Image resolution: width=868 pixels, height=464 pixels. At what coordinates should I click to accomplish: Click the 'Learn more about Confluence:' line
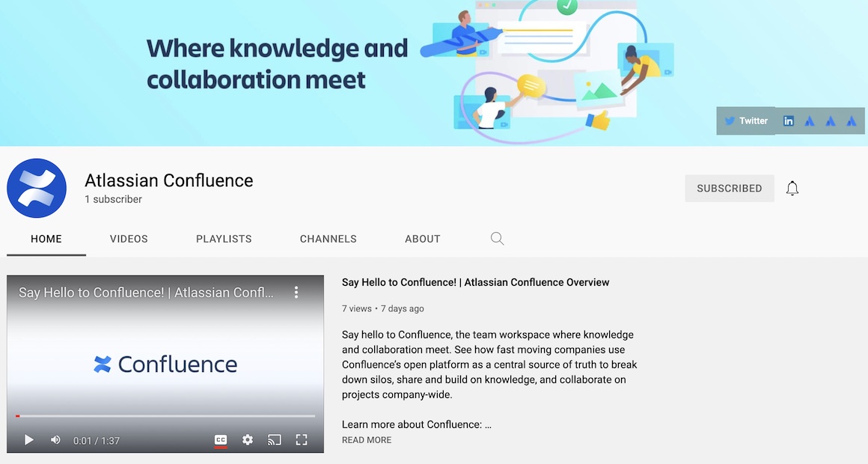pos(416,424)
